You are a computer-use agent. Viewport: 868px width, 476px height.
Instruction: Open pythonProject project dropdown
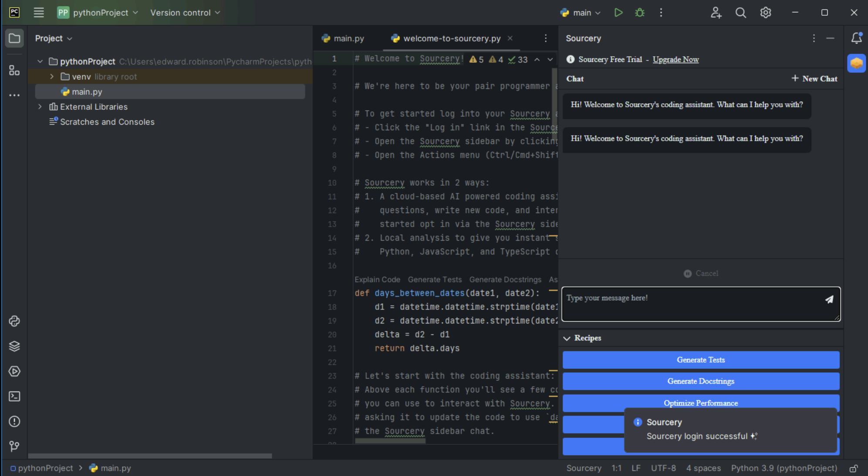click(98, 13)
